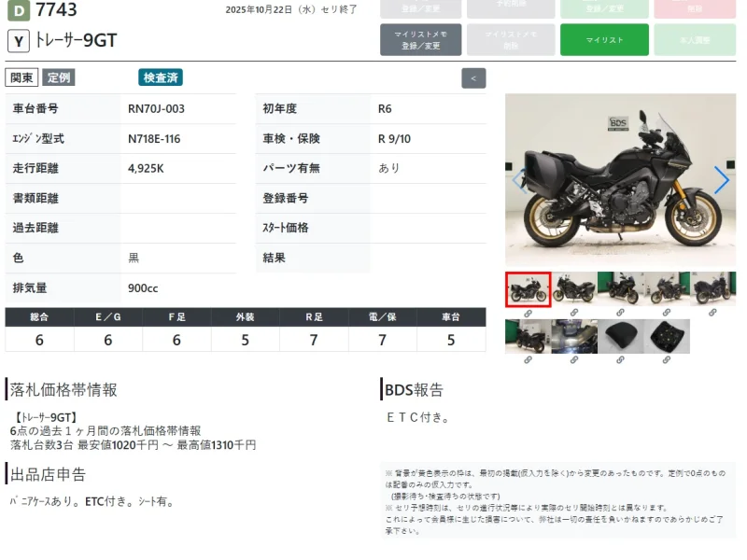Viewport: 747px width, 560px height.
Task: Select the exhaust close-up thumbnail
Action: pos(574,336)
